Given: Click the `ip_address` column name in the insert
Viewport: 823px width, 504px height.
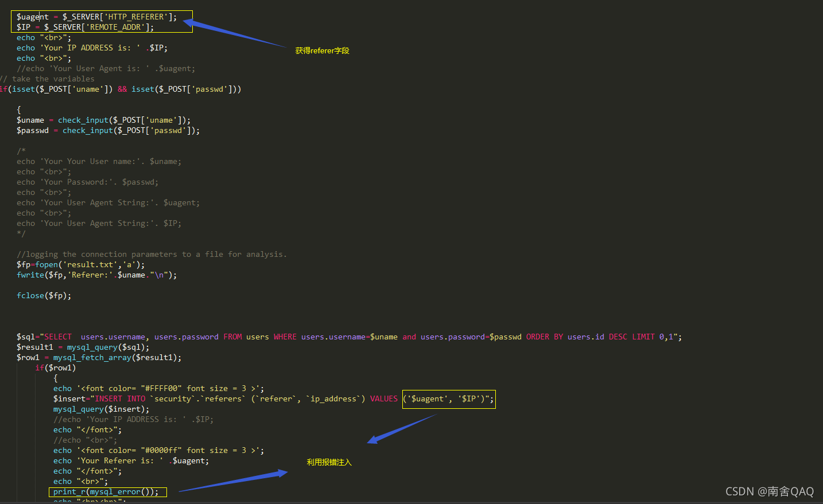Looking at the screenshot, I should pyautogui.click(x=333, y=398).
